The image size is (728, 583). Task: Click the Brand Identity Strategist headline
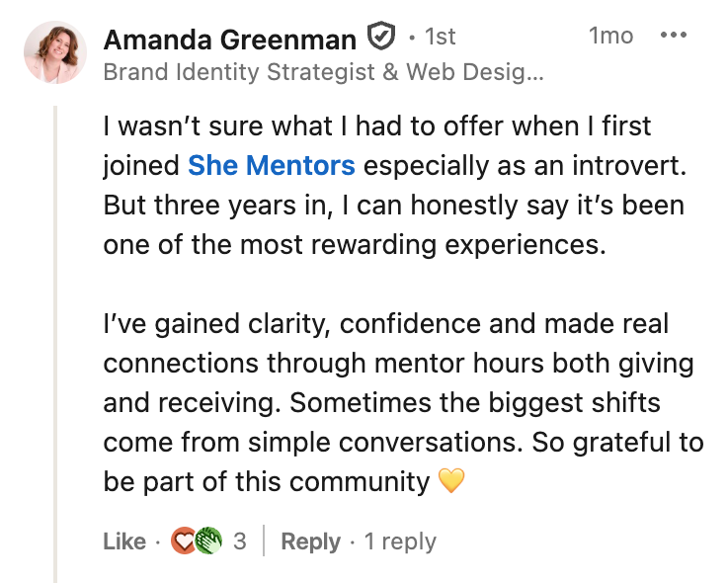coord(324,72)
